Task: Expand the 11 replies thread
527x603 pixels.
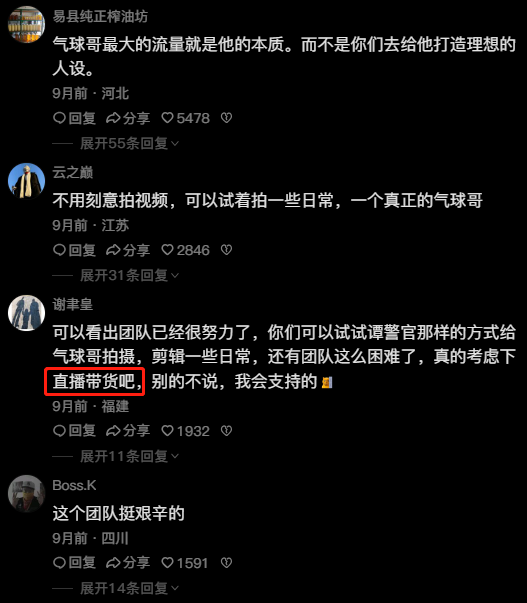Action: point(129,456)
